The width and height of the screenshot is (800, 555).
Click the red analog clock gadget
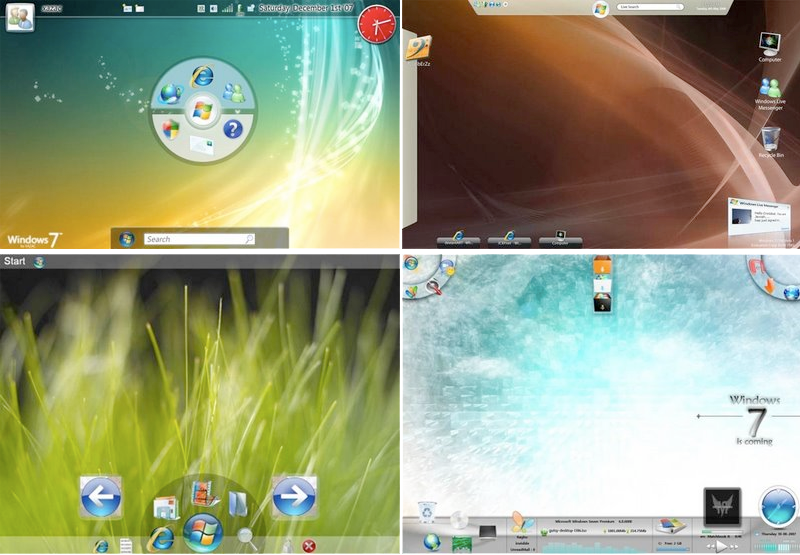pyautogui.click(x=377, y=25)
